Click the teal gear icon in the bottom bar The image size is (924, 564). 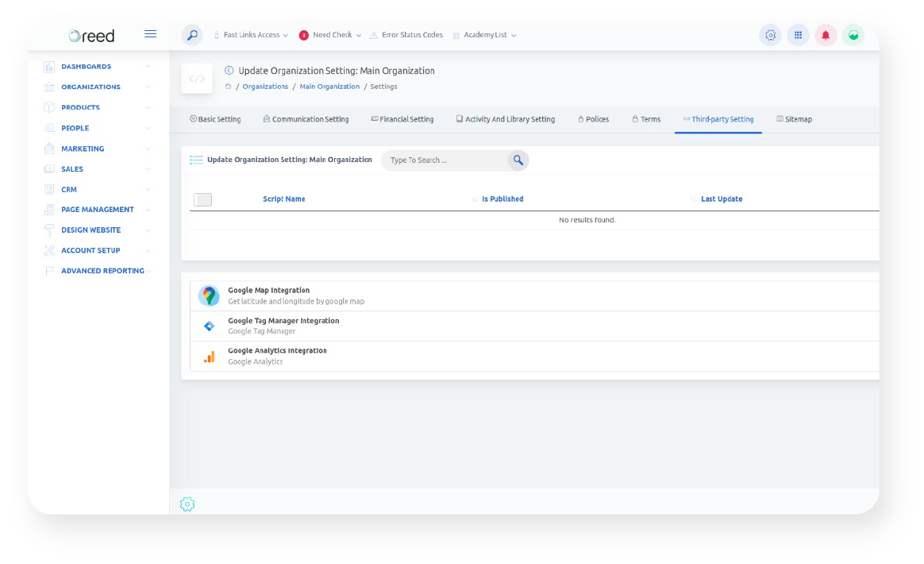pyautogui.click(x=187, y=504)
